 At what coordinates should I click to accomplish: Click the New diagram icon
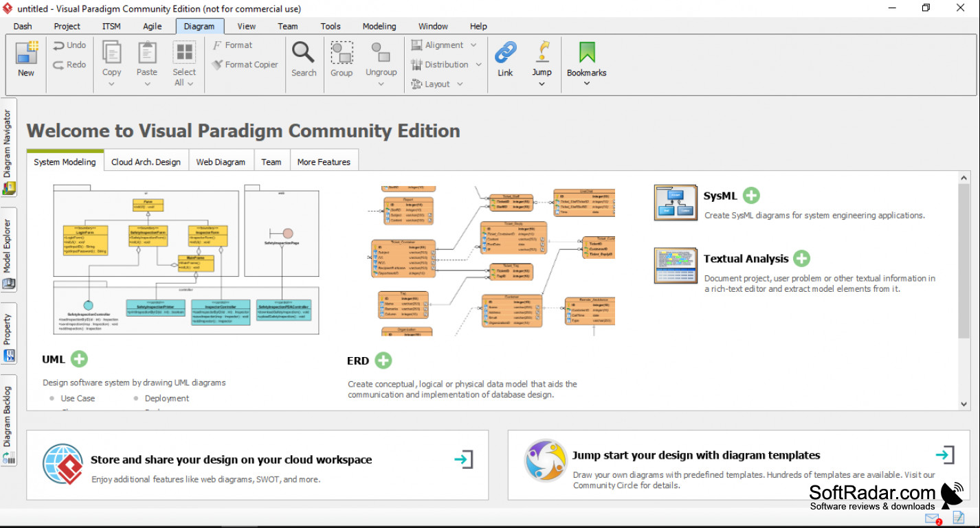(x=26, y=53)
